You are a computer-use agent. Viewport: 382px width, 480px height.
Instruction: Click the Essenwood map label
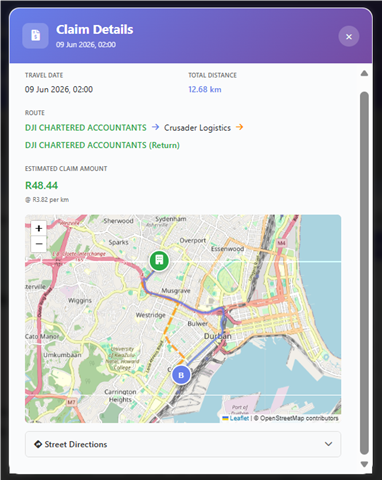tap(227, 249)
